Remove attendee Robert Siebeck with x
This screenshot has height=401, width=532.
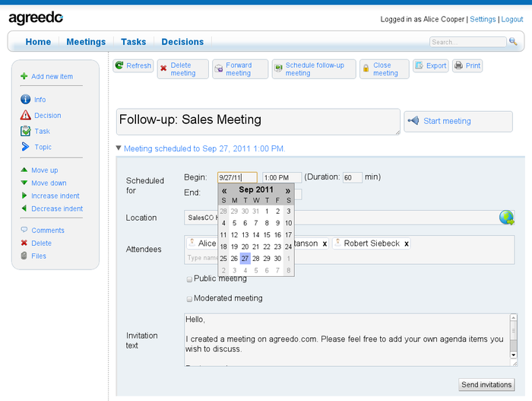[407, 243]
